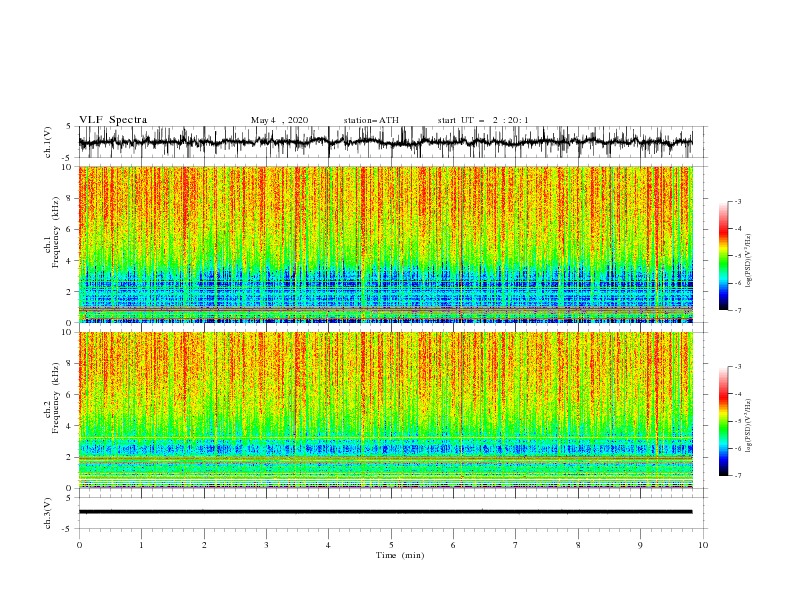Click the "5" voltage tick of the ch.1(V) panel
The image size is (792, 612).
[x=69, y=126]
